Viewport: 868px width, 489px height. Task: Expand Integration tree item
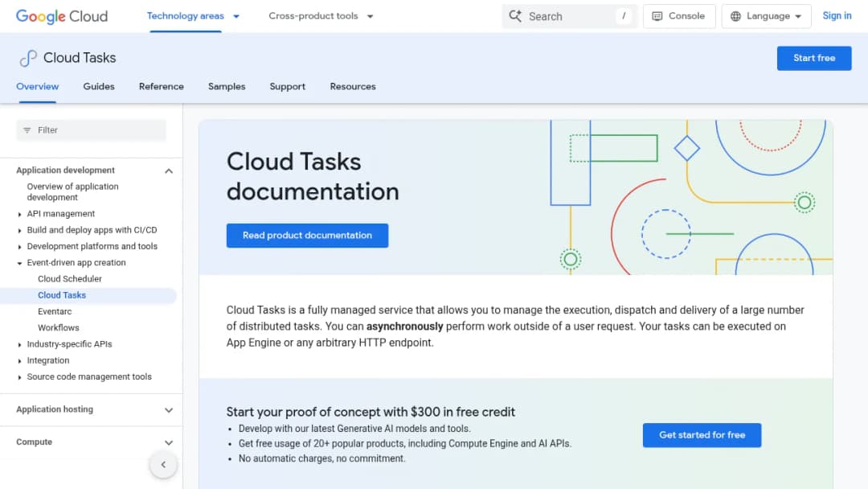(x=20, y=361)
